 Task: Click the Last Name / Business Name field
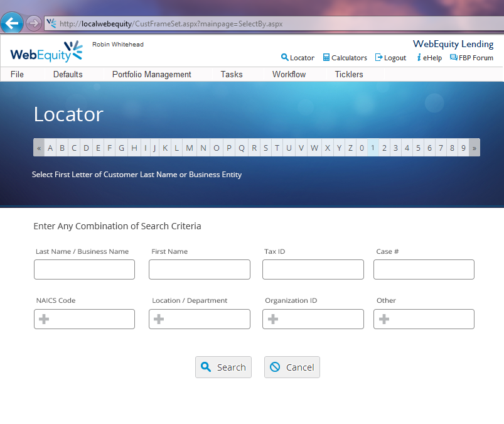tap(84, 269)
